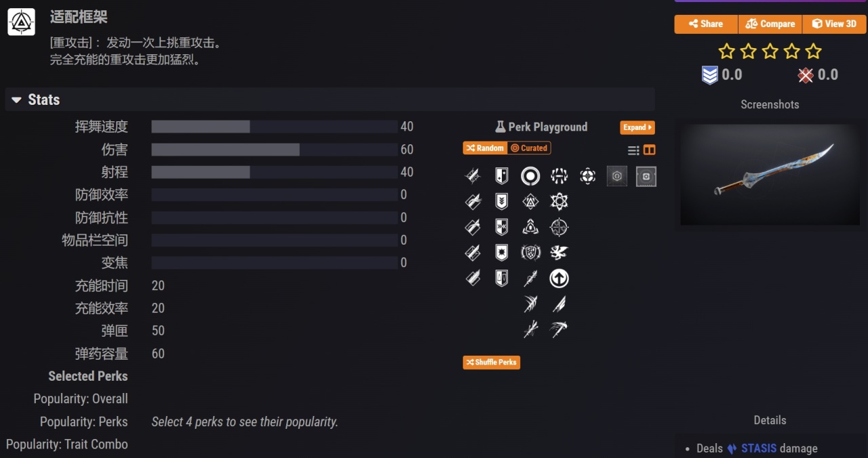Viewport: 868px width, 458px height.
Task: Open the sword screenshot thumbnail
Action: pyautogui.click(x=770, y=174)
